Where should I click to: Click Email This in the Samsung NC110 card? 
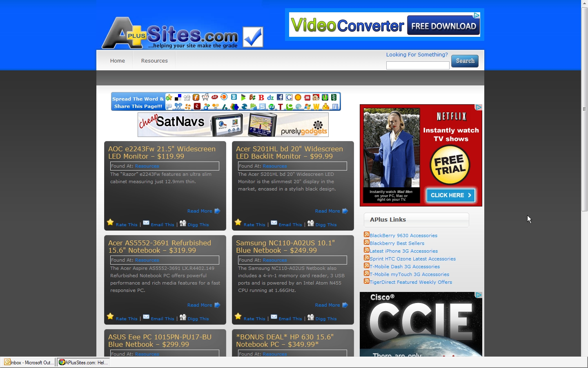click(290, 319)
